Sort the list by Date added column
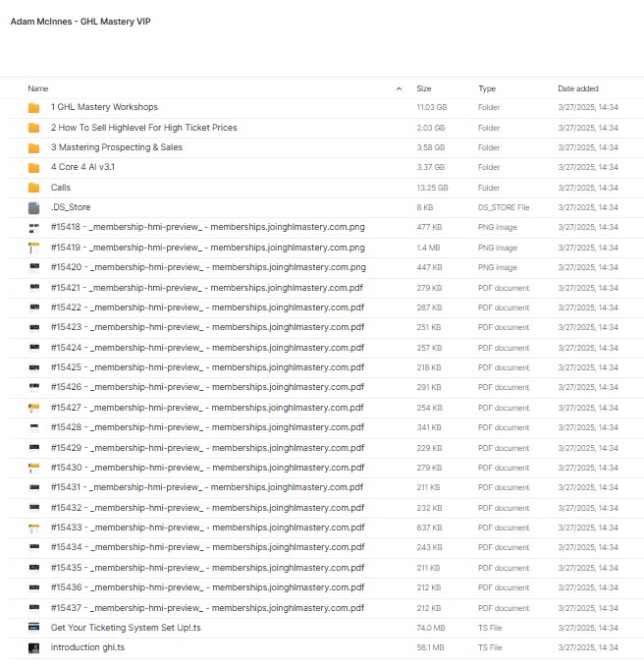644x668 pixels. [578, 88]
